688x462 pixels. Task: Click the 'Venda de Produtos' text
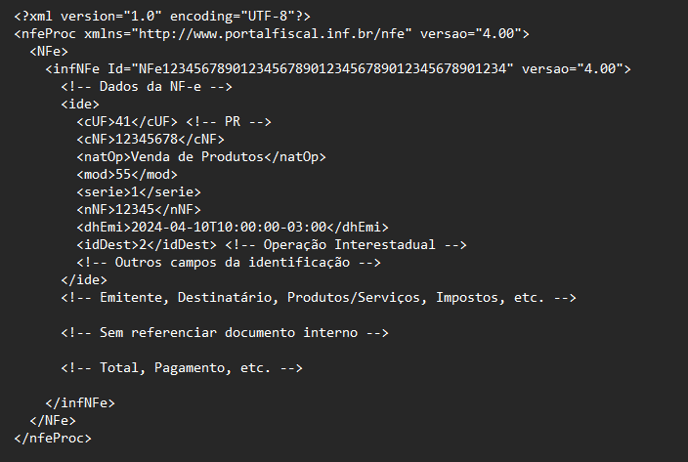tap(197, 157)
